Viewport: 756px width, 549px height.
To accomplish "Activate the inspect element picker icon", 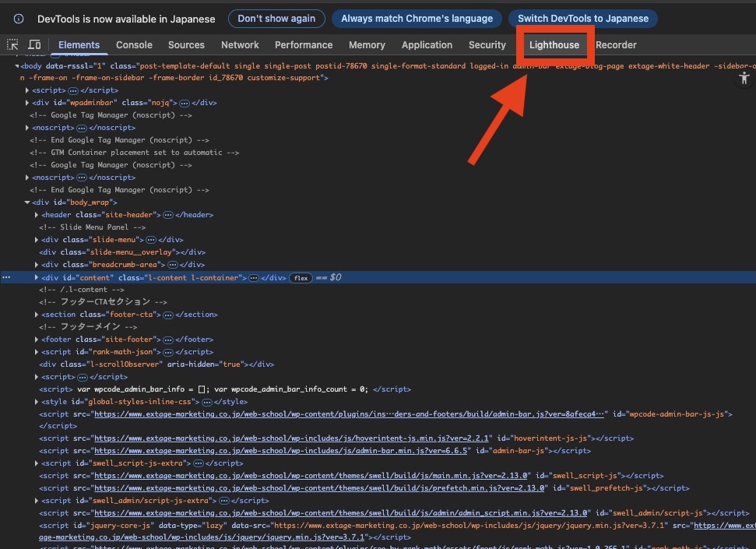I will tap(13, 45).
